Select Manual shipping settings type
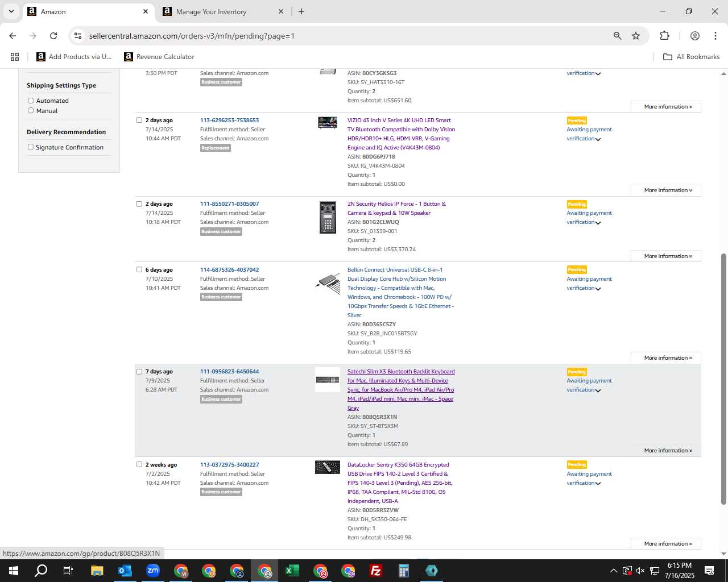The image size is (728, 582). tap(31, 110)
